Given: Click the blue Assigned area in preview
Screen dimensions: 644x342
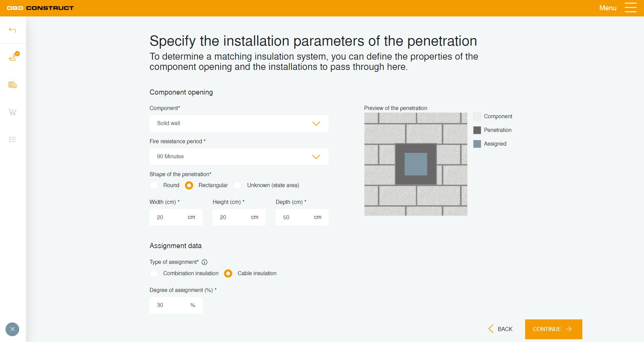Looking at the screenshot, I should tap(416, 164).
